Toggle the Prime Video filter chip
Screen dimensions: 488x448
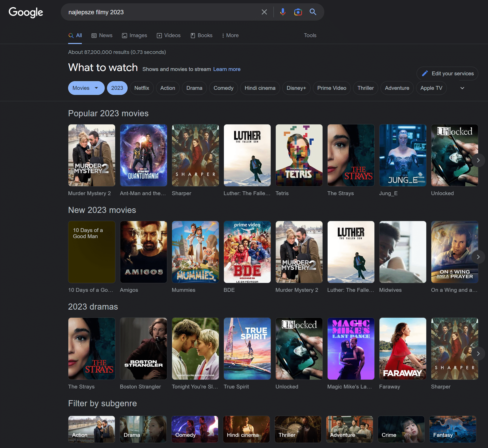pyautogui.click(x=332, y=88)
